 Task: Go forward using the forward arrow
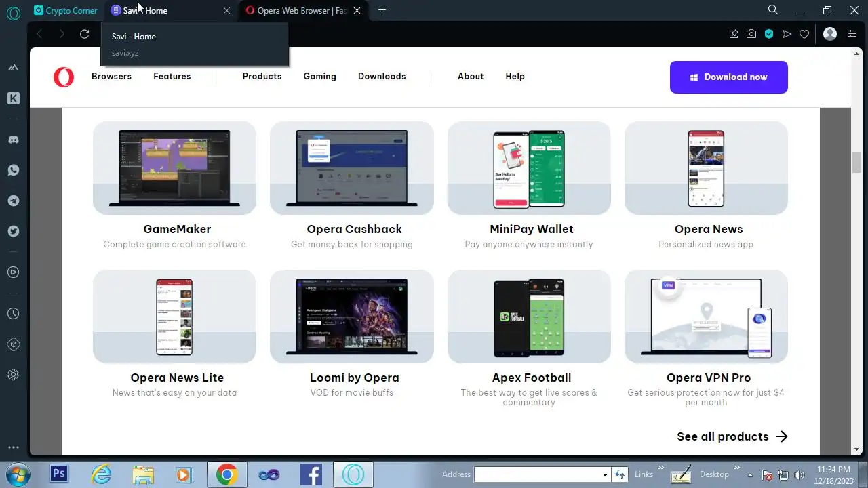point(62,34)
